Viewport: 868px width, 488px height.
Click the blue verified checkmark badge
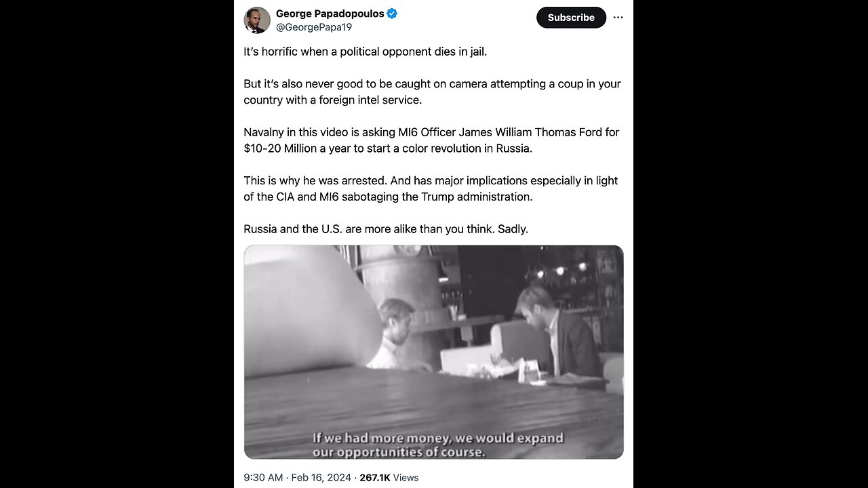coord(392,14)
